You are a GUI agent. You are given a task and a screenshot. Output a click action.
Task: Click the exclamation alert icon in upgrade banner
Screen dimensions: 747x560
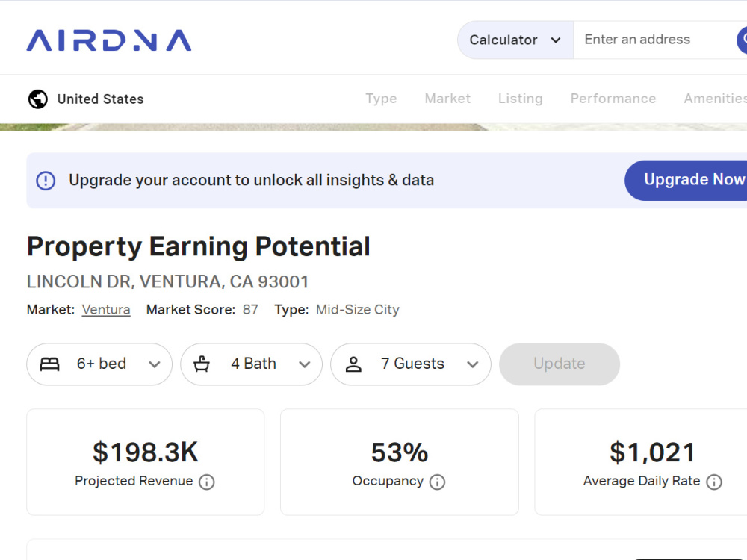(46, 181)
